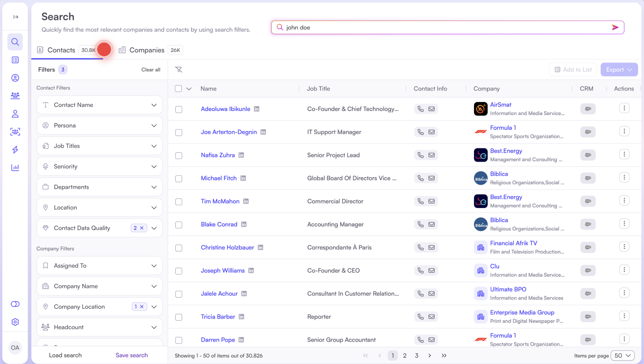
Task: Click the Save search link
Action: (131, 355)
